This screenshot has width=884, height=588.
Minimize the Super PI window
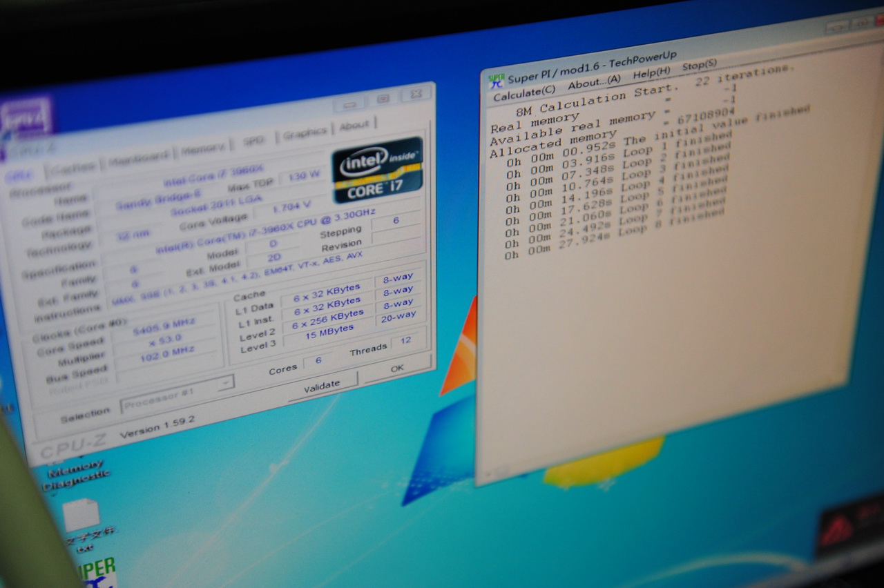(x=836, y=26)
